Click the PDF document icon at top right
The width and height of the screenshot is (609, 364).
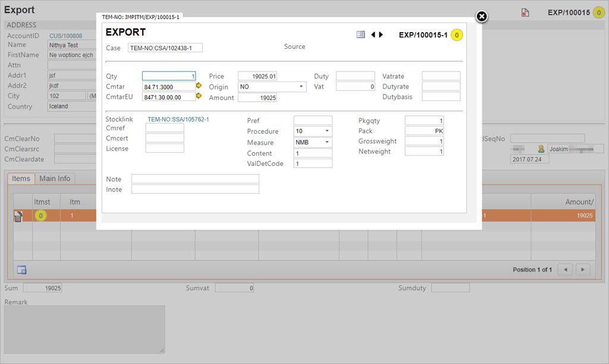pyautogui.click(x=525, y=12)
